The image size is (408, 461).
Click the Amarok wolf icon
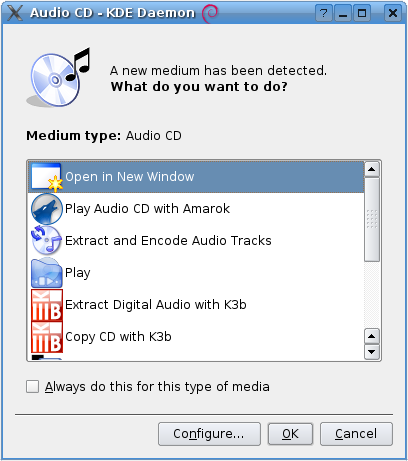(x=47, y=209)
